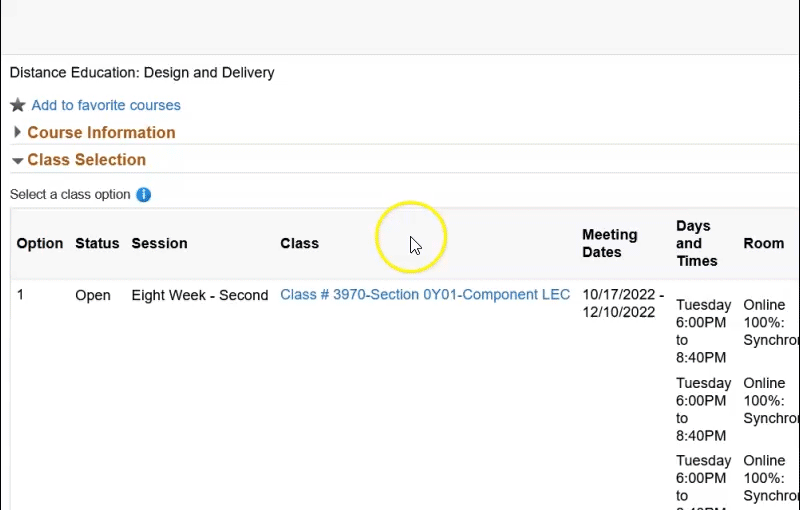
Task: Click the 10/17/2022 - 12/10/2022 meeting dates cell
Action: tap(622, 303)
